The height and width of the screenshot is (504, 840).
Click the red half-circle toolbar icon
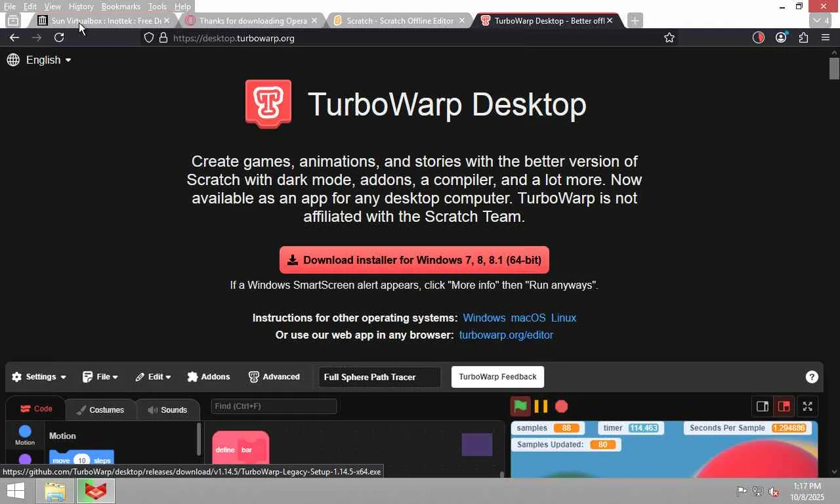[x=759, y=37]
